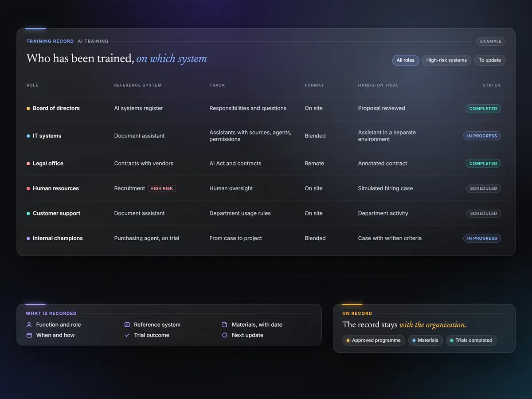Click the file icon beside Materials, with date
532x399 pixels.
225,325
